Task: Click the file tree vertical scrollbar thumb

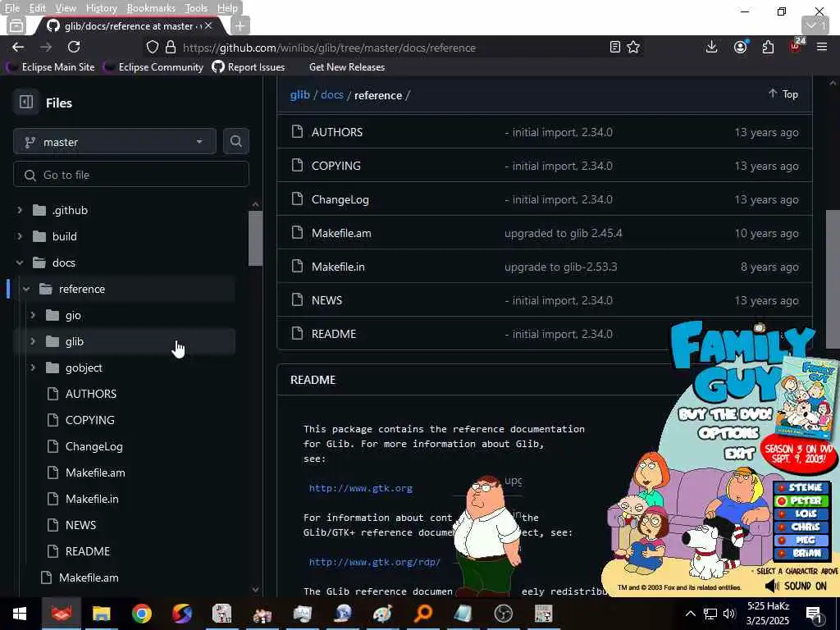Action: coord(256,238)
